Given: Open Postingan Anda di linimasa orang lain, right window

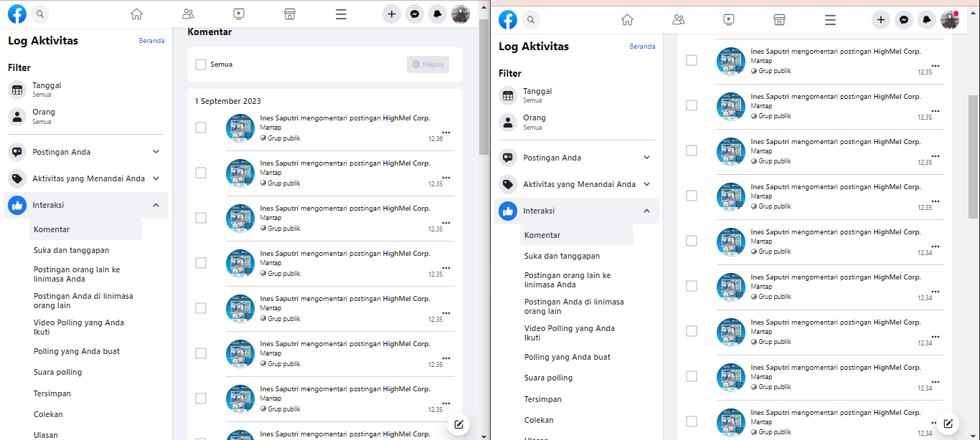Looking at the screenshot, I should pos(574,307).
